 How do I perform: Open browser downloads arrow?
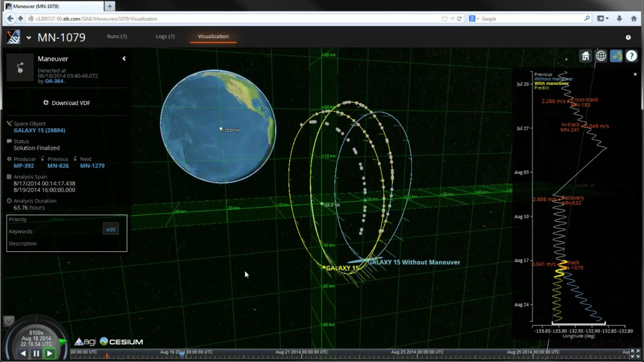coord(619,19)
